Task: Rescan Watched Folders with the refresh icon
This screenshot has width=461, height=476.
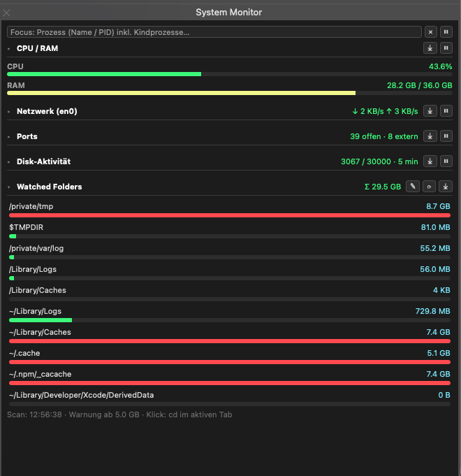Action: coord(429,187)
